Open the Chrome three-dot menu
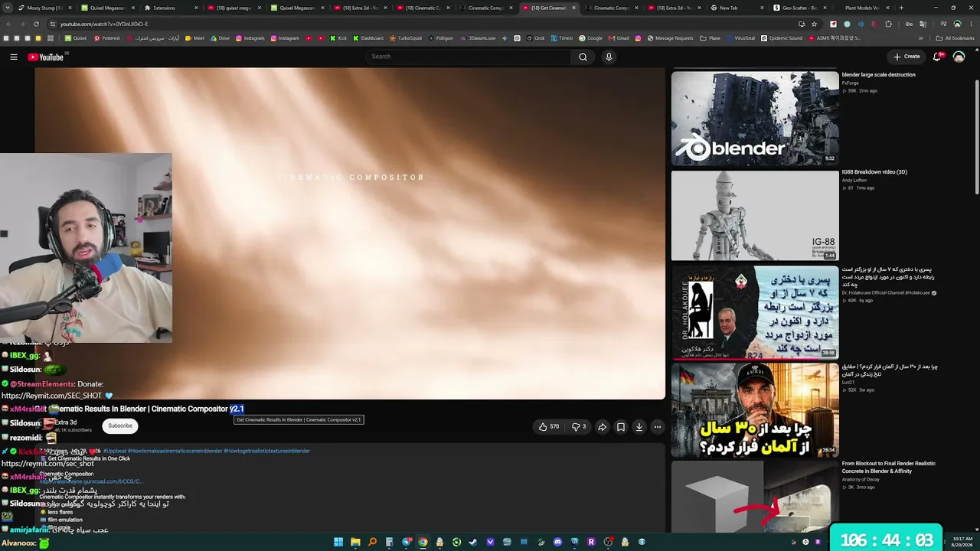The height and width of the screenshot is (551, 980). 971,24
